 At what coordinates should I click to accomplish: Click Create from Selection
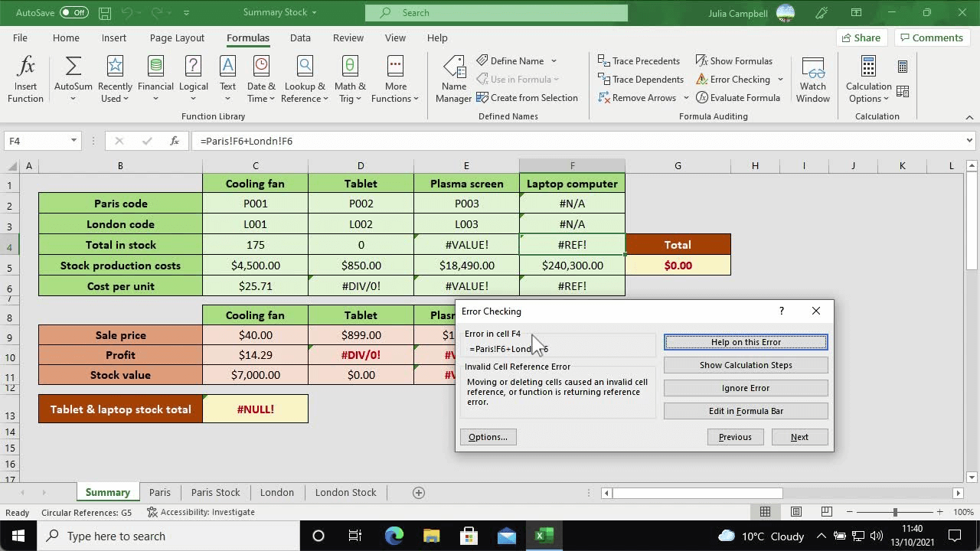pos(528,97)
